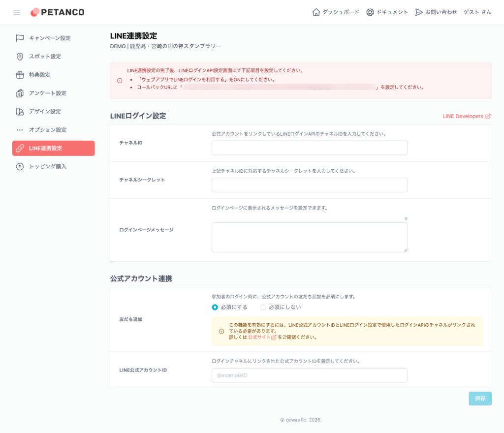Open スポット設定 via the location pin icon
Image resolution: width=504 pixels, height=433 pixels.
pyautogui.click(x=19, y=56)
